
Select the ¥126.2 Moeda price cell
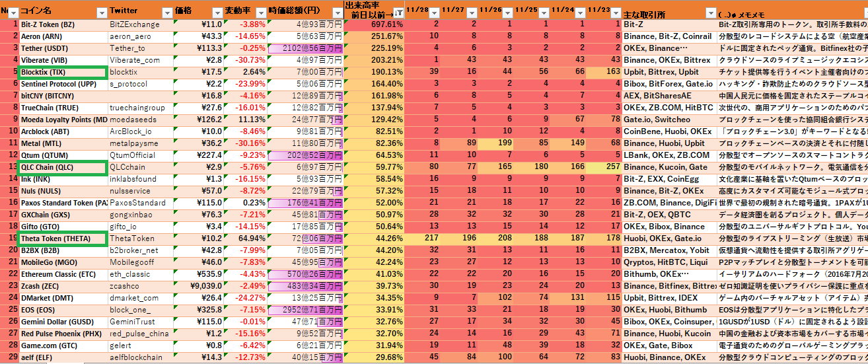pyautogui.click(x=199, y=120)
